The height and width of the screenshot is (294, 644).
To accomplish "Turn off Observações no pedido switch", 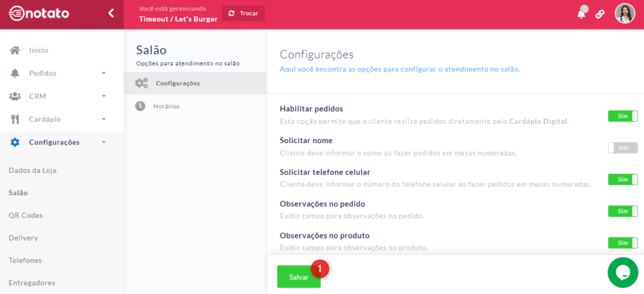I will click(622, 211).
